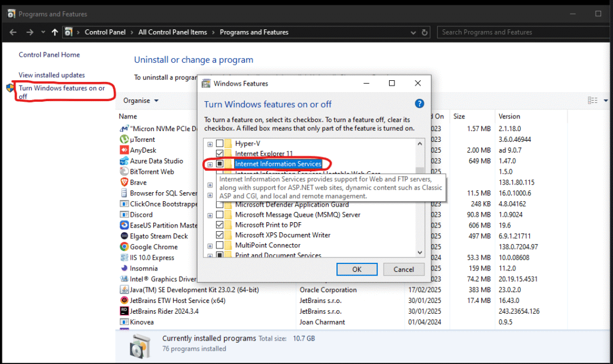Expand the Microsoft Message Queue Server node
The width and height of the screenshot is (613, 364).
click(210, 216)
